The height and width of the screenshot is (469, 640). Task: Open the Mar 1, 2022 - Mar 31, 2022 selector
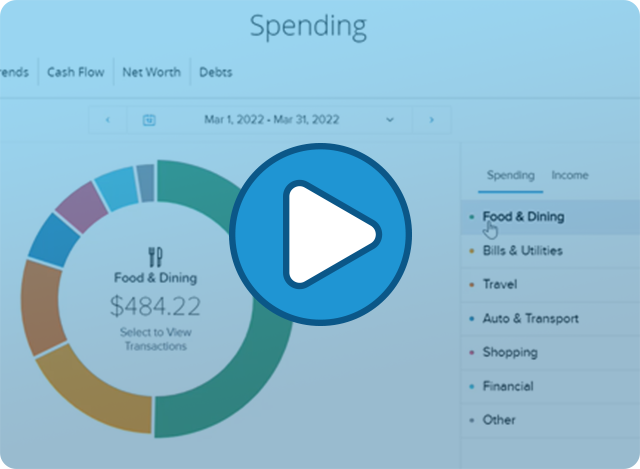pyautogui.click(x=271, y=120)
